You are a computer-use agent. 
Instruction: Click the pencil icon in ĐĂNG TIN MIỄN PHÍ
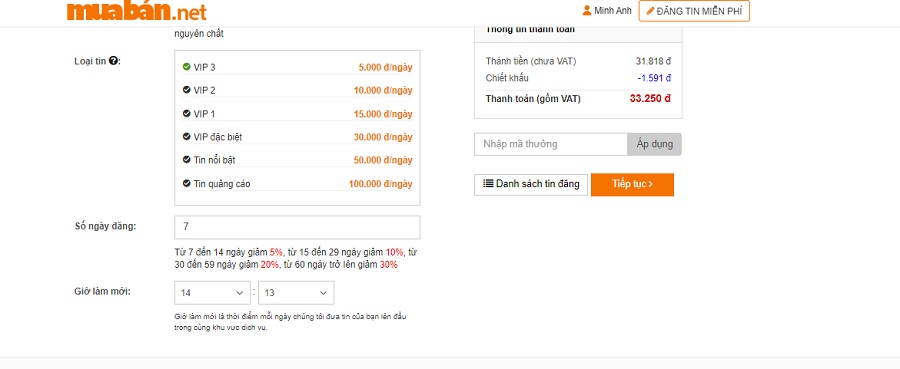tap(650, 11)
